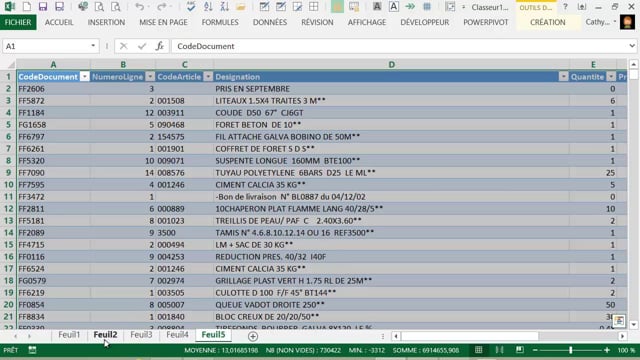
Task: Click the 100 % zoom level
Action: (626, 350)
